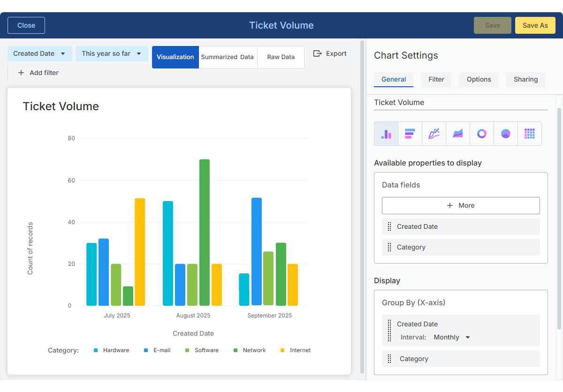Select the donut chart type
This screenshot has height=392, width=563.
(482, 134)
